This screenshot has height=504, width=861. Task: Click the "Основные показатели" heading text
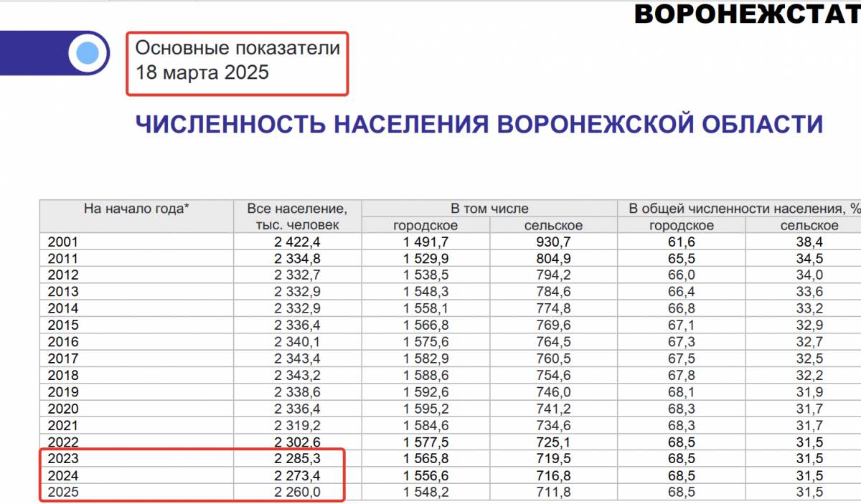tap(237, 48)
